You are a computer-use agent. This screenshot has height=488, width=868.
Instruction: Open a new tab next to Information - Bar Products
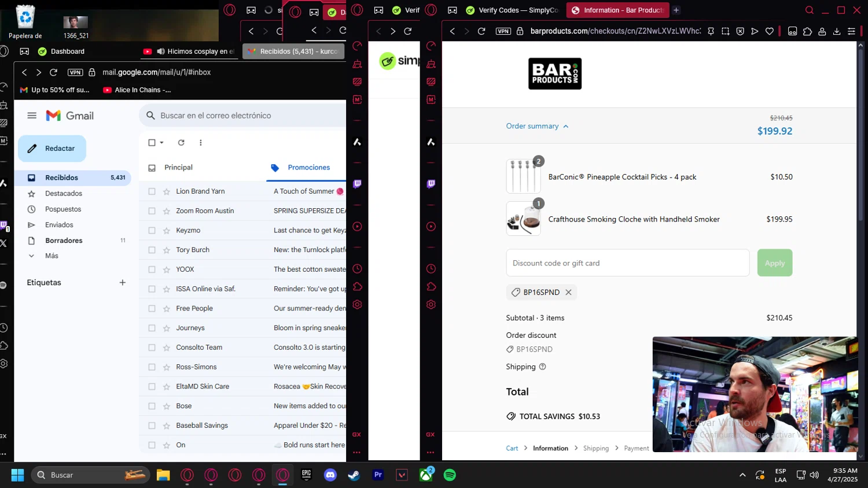coord(676,10)
